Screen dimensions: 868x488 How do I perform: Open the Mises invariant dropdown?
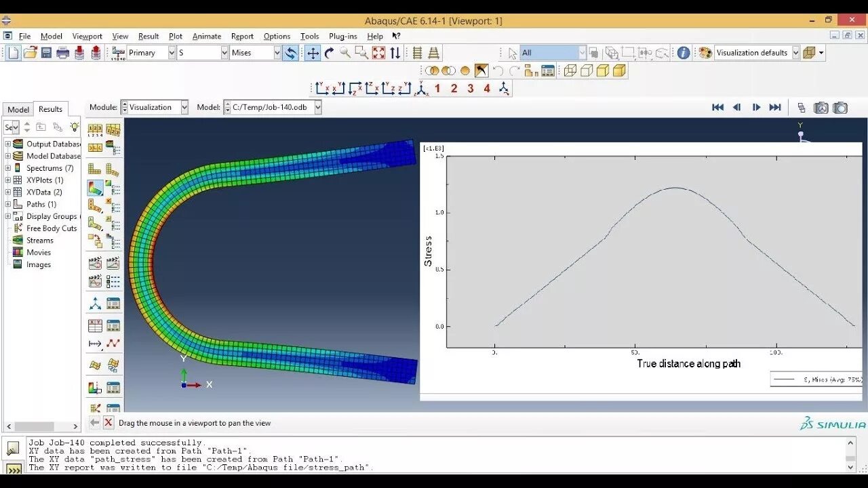coord(277,53)
